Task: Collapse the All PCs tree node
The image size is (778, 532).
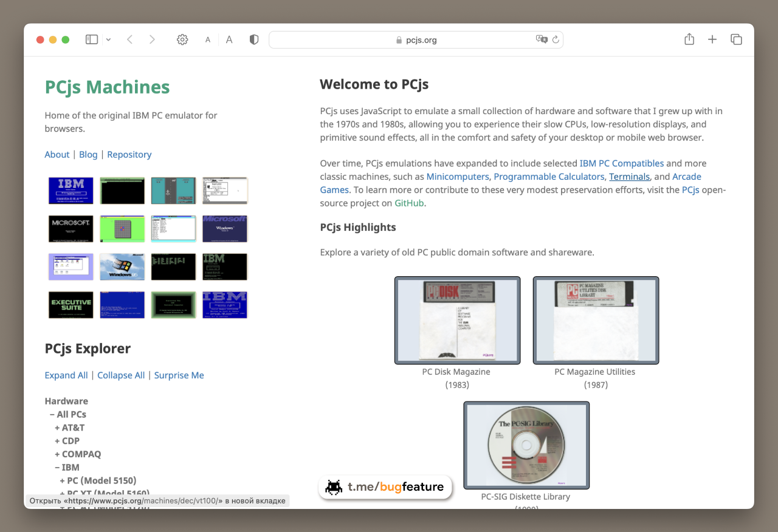Action: [x=68, y=414]
